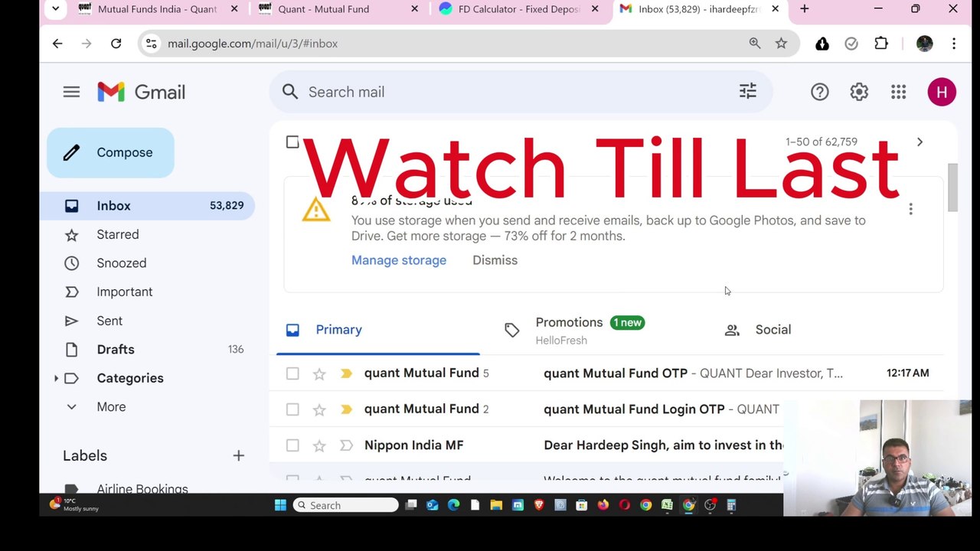The image size is (980, 551).
Task: Star the quant Mutual Fund Login OTP email
Action: [x=319, y=409]
